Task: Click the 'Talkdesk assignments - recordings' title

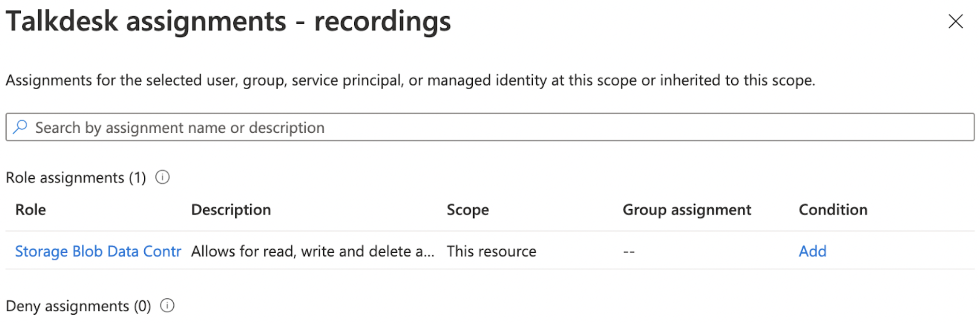Action: tap(228, 21)
